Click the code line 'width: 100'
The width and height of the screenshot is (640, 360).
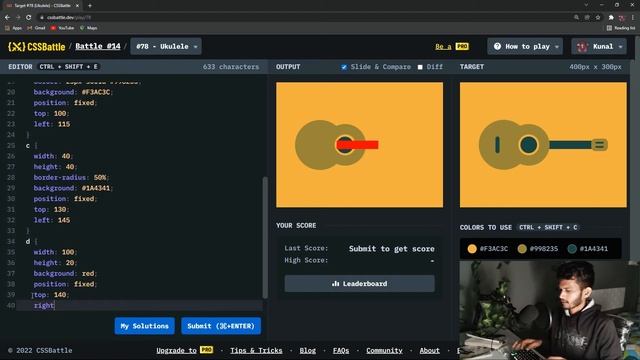click(55, 252)
